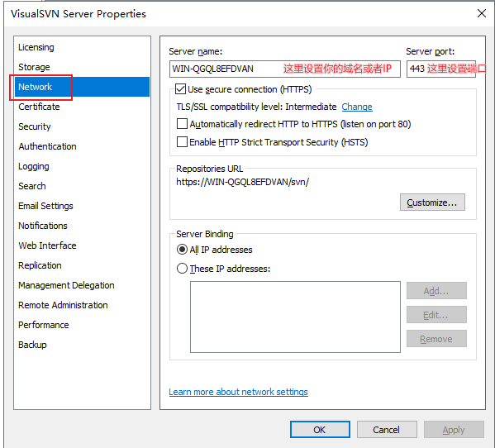Open Authentication settings
This screenshot has height=448, width=495.
pos(47,146)
